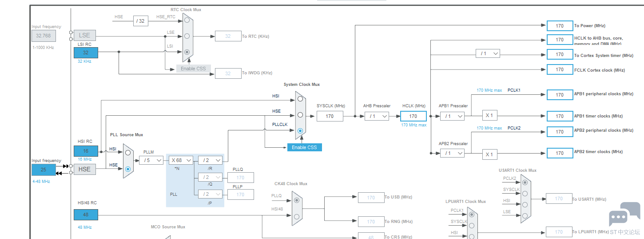
Task: Select HSI48 in CK48 Clock Mux
Action: point(297,217)
